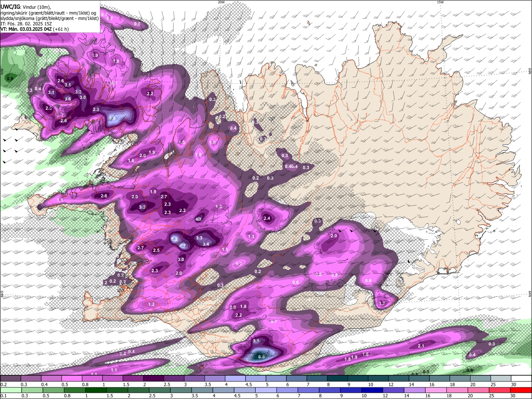Pick lower legend swatch between 0.5 and 0.8
The width and height of the screenshot is (532, 399).
(x=53, y=390)
